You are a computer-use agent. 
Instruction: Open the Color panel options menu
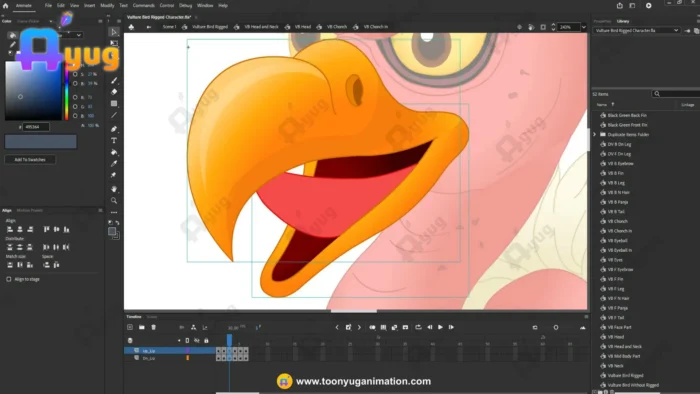[100, 21]
